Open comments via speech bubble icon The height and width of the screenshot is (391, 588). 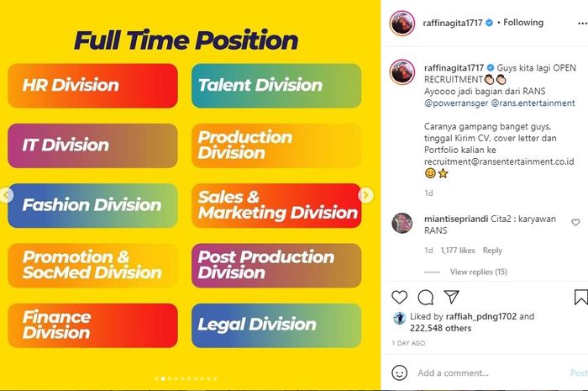click(426, 297)
